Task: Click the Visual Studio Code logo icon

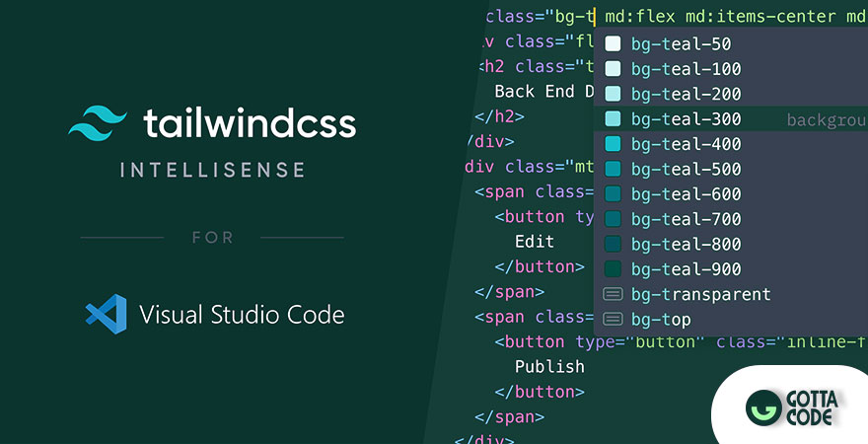Action: click(x=107, y=314)
